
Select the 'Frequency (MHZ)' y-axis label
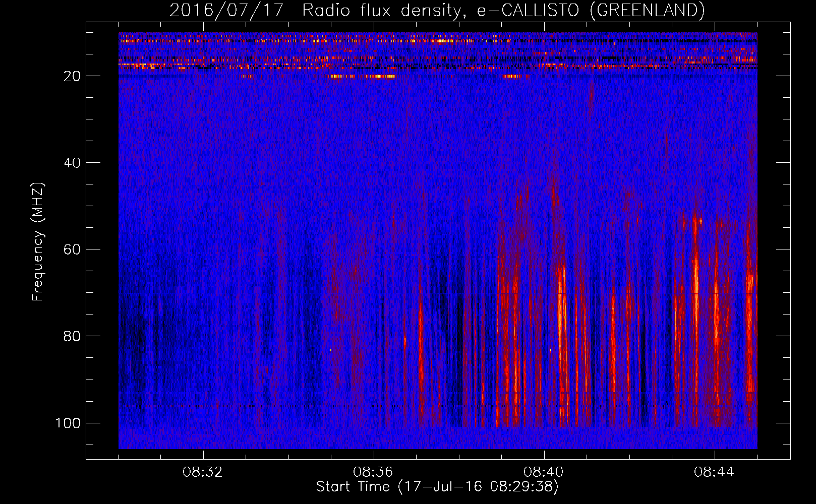point(38,241)
